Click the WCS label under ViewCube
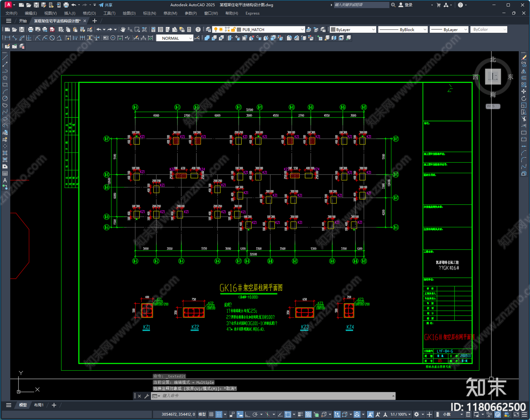 click(493, 106)
